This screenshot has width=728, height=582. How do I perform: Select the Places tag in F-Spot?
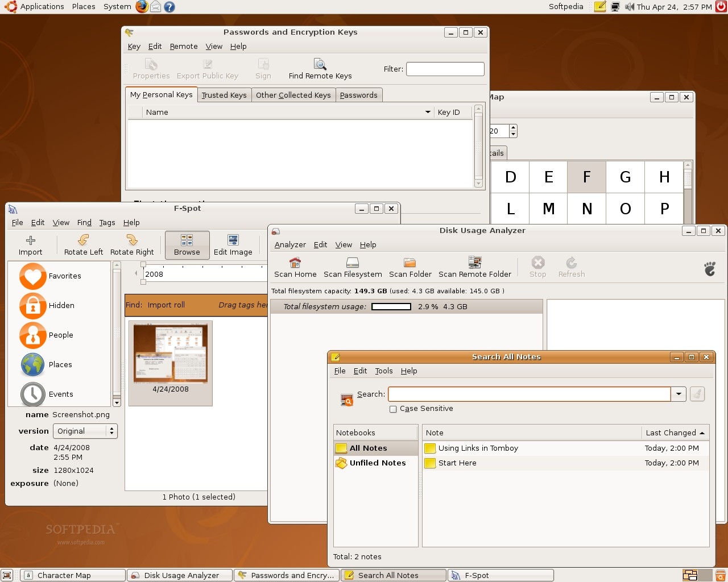click(46, 365)
